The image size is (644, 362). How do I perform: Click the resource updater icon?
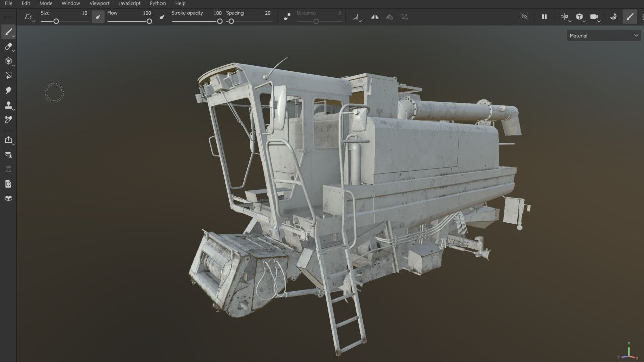(x=8, y=184)
